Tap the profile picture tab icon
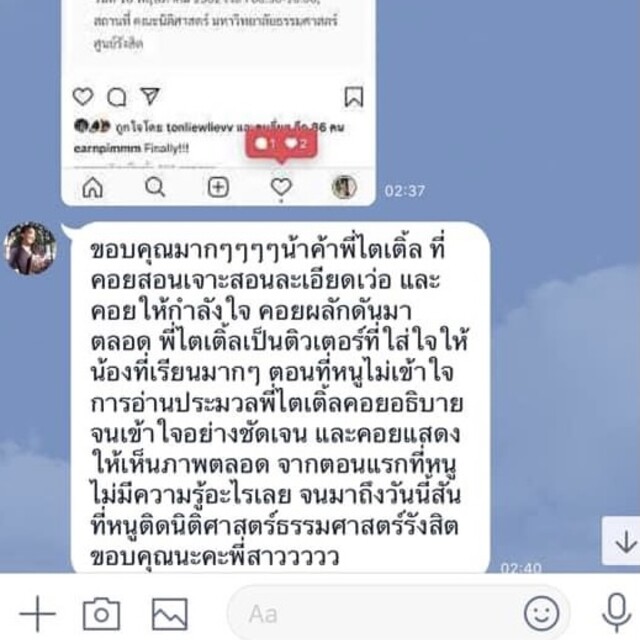Screen dimensions: 640x640 coord(344,187)
